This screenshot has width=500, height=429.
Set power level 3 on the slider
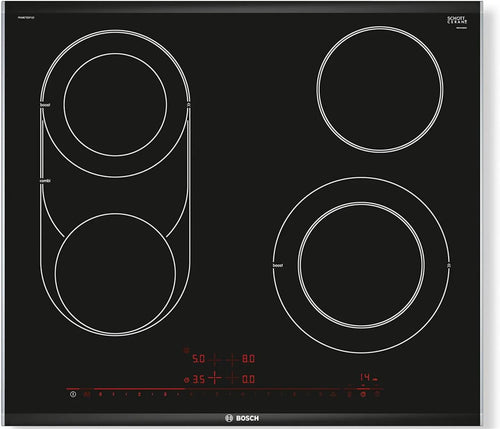pyautogui.click(x=165, y=394)
